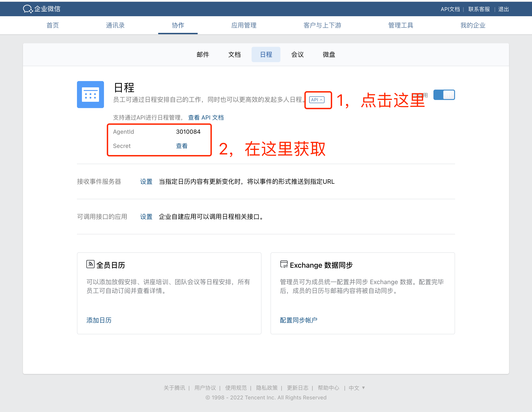
Task: Open the 应用管理 tab
Action: (244, 25)
